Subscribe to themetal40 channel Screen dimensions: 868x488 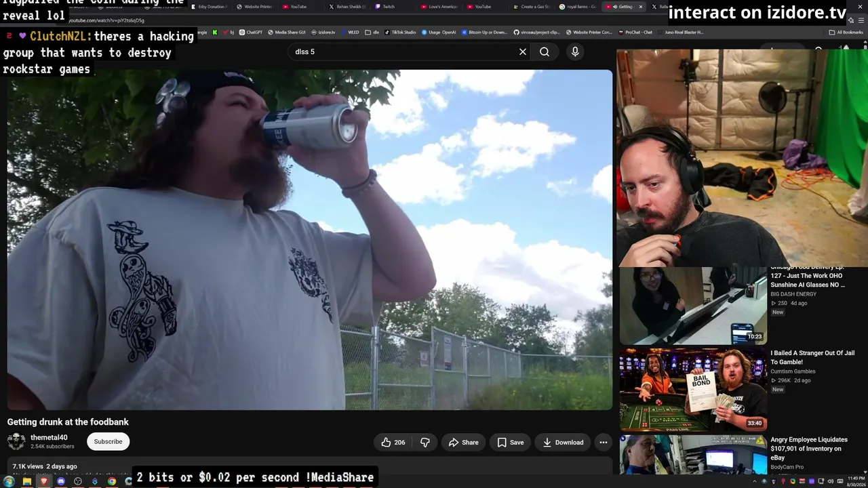108,442
